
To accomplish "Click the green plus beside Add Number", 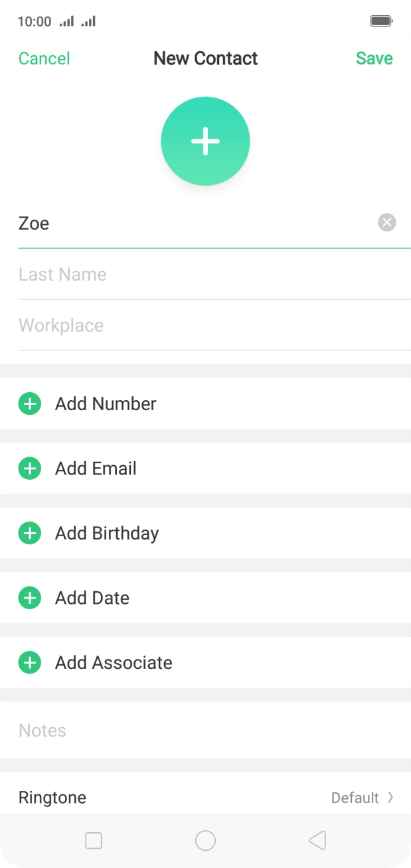I will [x=29, y=403].
